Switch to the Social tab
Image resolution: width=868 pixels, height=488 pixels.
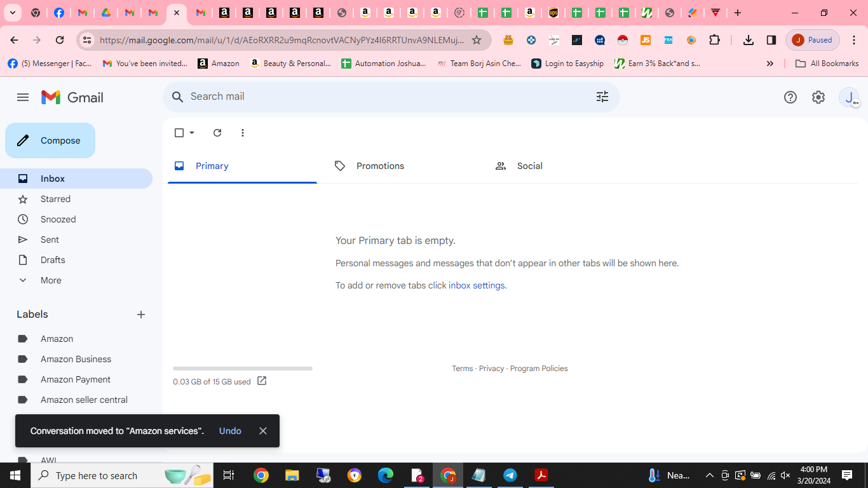[563, 166]
